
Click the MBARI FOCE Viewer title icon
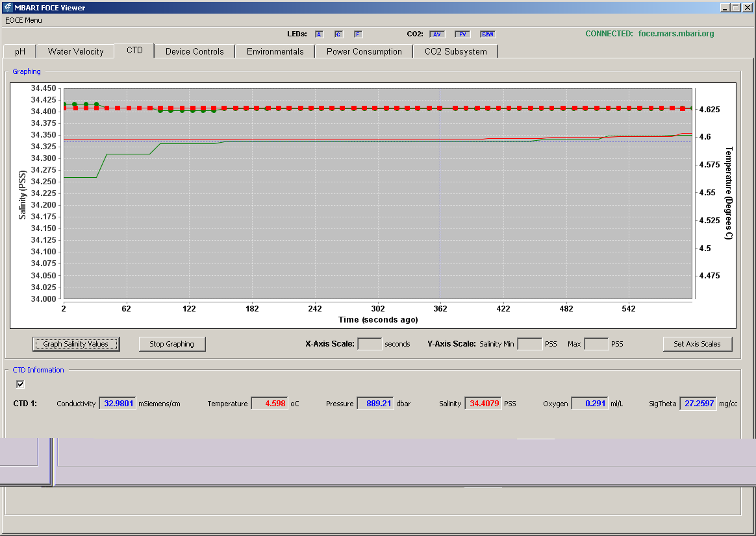click(7, 7)
